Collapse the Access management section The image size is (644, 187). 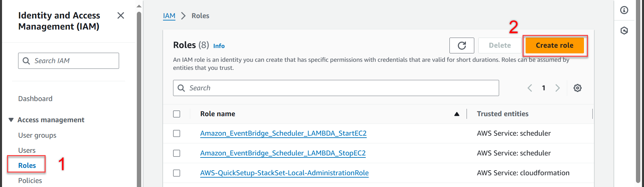coord(11,120)
